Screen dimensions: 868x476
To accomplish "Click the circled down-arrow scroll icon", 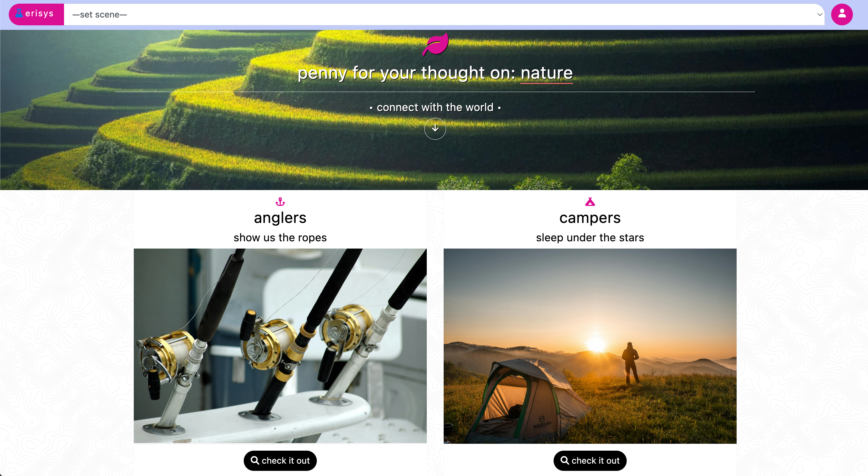I will coord(435,129).
